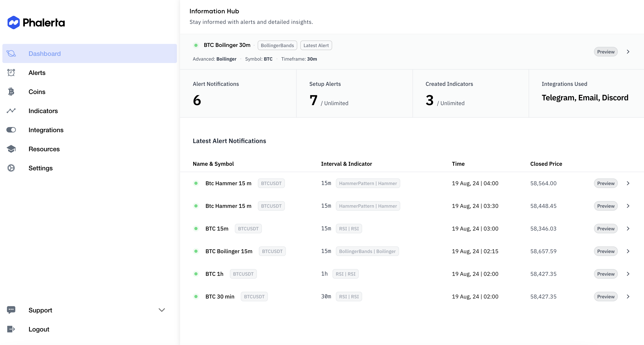Click Preview for BTC Bollinger 15m alert
644x345 pixels.
coord(605,251)
